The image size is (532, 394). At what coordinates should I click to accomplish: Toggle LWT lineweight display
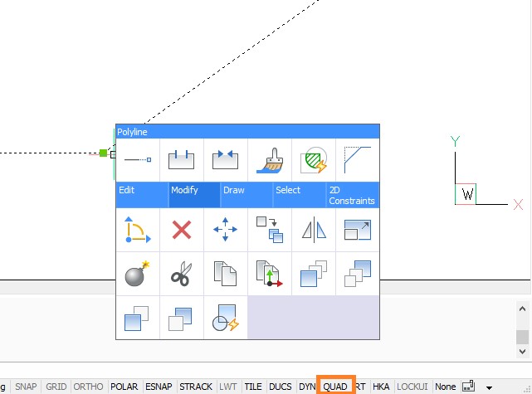(228, 387)
